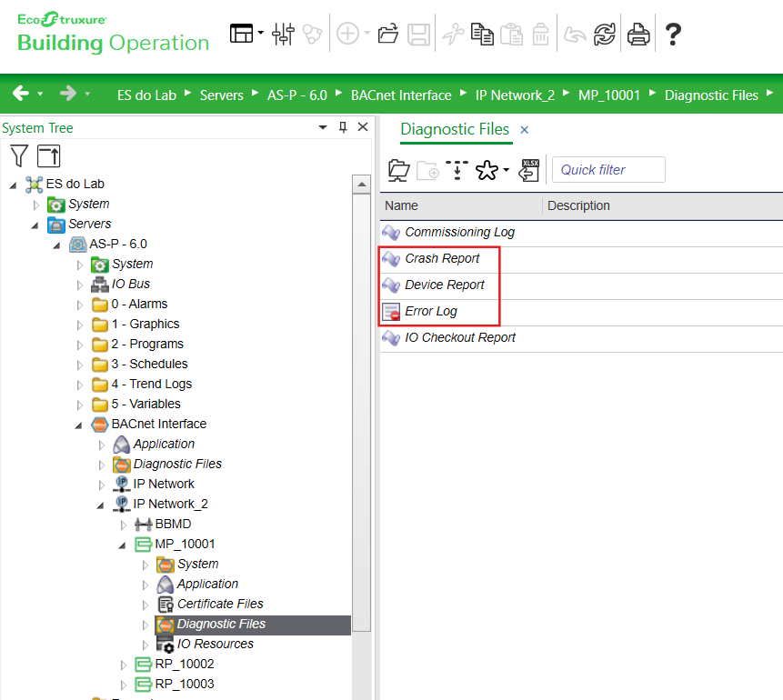Expand the RP_10002 device node
This screenshot has height=700, width=783.
point(124,665)
